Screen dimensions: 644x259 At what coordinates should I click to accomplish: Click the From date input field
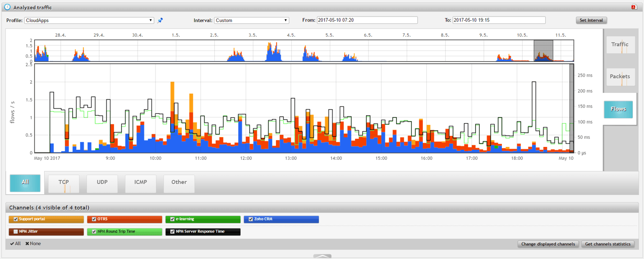[x=367, y=21]
